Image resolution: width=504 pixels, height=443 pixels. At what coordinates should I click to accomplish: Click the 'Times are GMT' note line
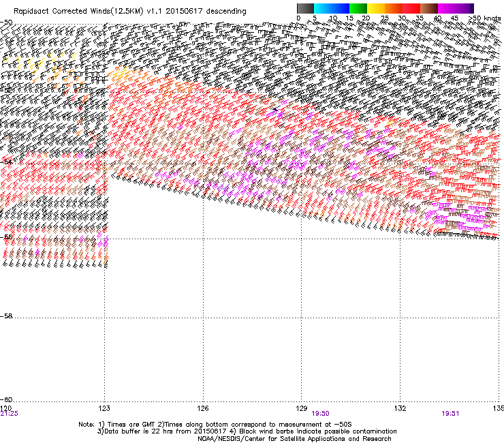pyautogui.click(x=215, y=425)
